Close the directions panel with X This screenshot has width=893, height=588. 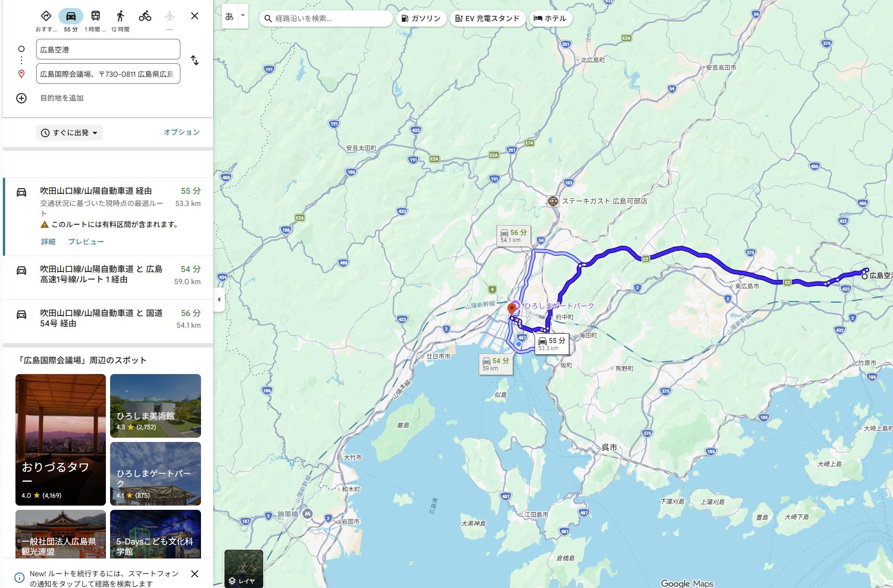(x=194, y=16)
